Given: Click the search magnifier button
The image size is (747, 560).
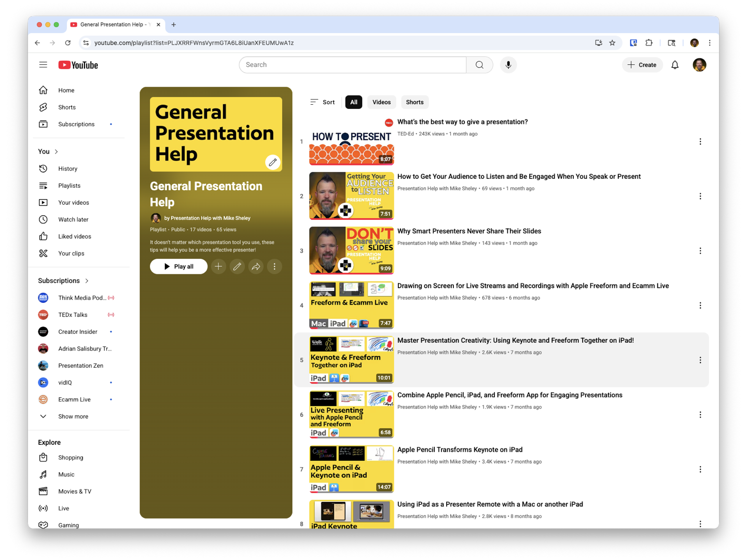Looking at the screenshot, I should point(479,65).
